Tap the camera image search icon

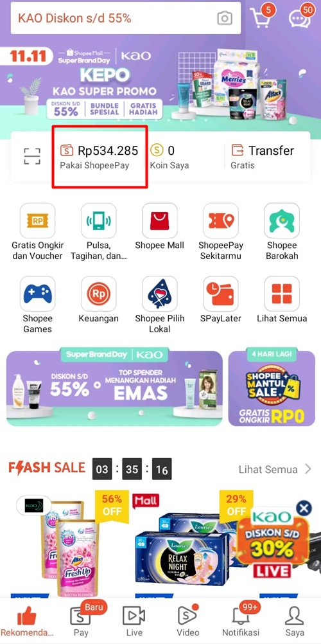tap(225, 18)
